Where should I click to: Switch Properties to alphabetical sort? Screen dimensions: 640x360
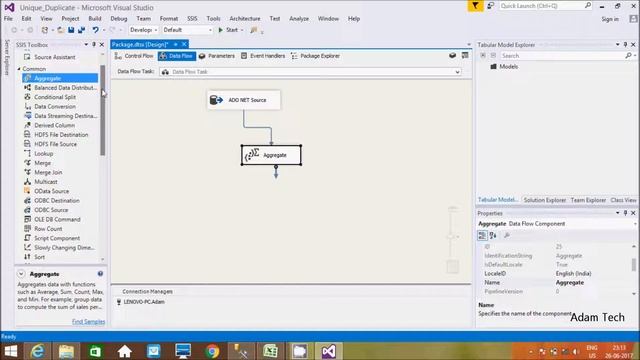(493, 235)
